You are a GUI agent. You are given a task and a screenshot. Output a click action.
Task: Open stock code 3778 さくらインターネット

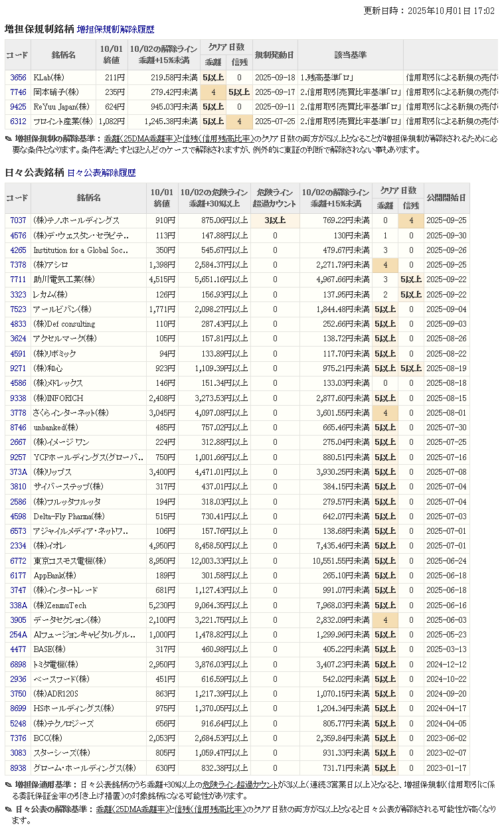[x=18, y=413]
